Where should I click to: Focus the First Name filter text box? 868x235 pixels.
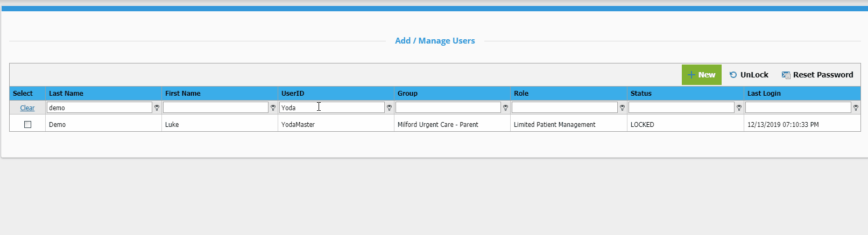(216, 108)
